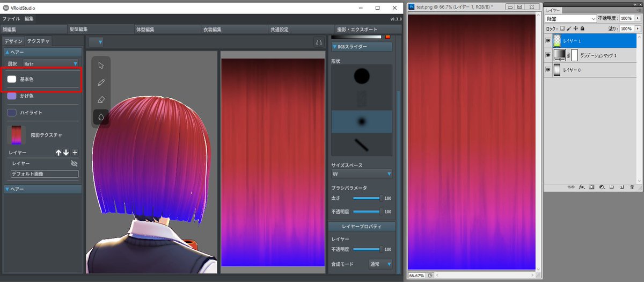Hide グラデーションマップ 1 layer eye icon
The width and height of the screenshot is (644, 282).
click(548, 55)
